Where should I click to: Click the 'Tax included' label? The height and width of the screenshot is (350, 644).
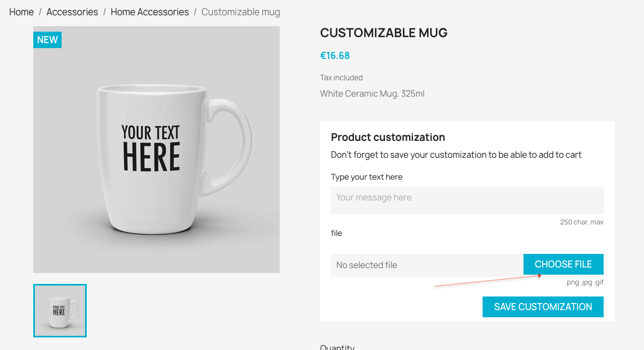pyautogui.click(x=341, y=78)
